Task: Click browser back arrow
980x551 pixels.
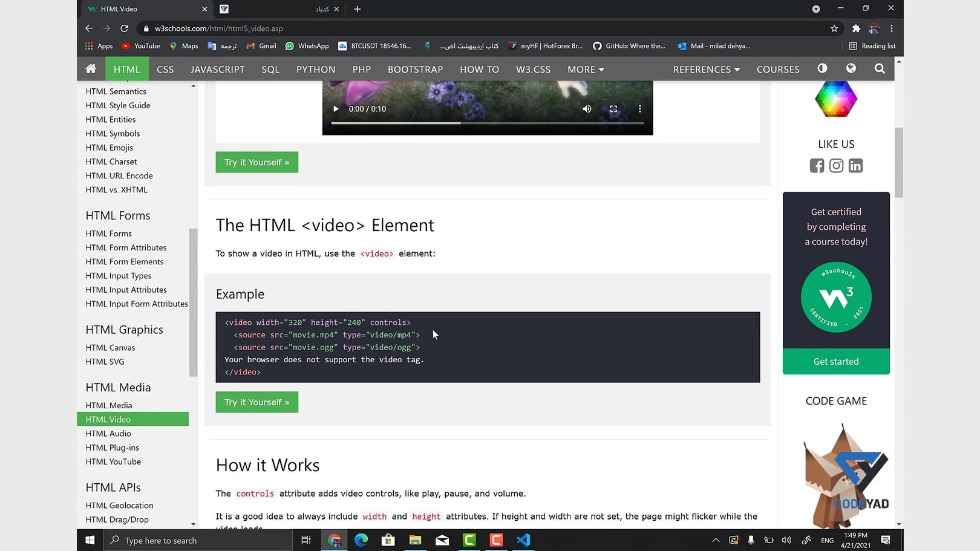Action: [89, 28]
